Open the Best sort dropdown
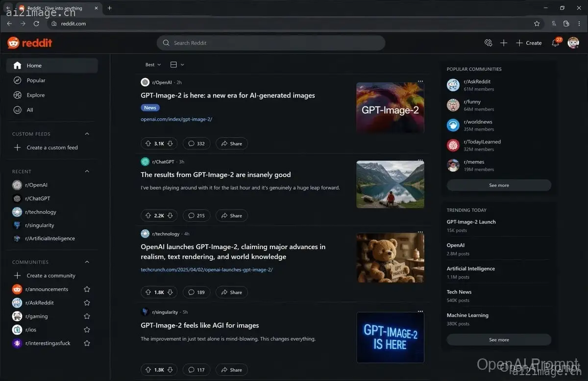The width and height of the screenshot is (588, 381). coord(153,65)
